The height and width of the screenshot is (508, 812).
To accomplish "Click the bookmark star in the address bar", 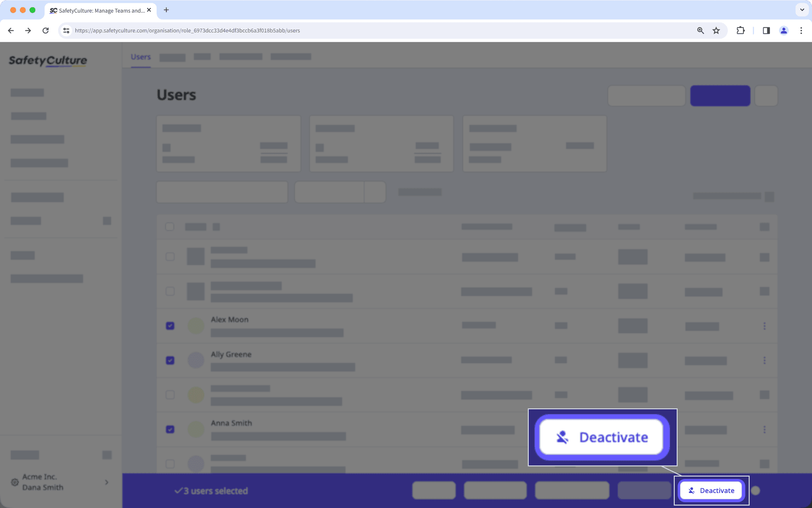I will pos(716,30).
